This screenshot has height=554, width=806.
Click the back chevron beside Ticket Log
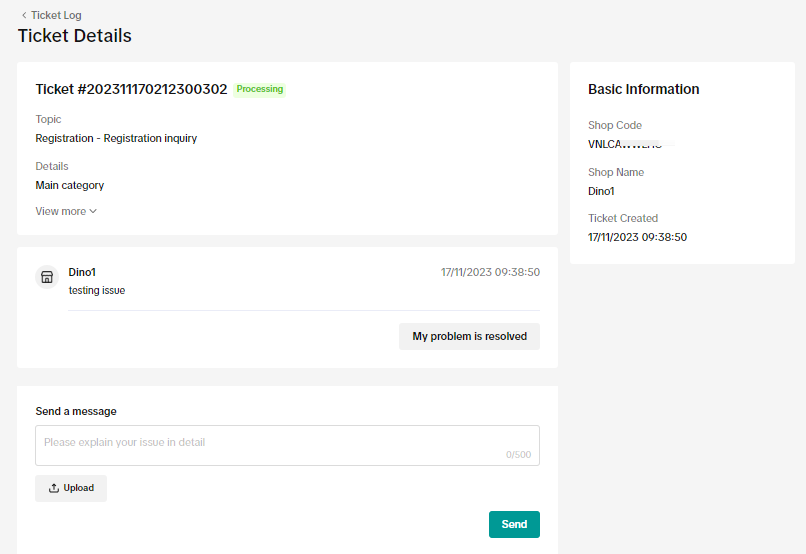[x=24, y=16]
